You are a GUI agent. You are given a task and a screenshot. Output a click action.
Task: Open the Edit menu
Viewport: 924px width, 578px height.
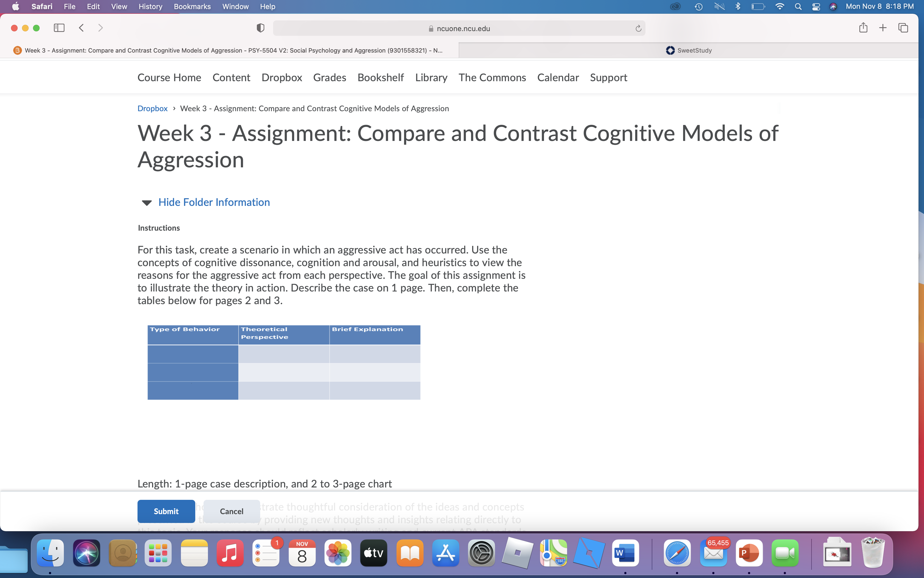point(93,7)
